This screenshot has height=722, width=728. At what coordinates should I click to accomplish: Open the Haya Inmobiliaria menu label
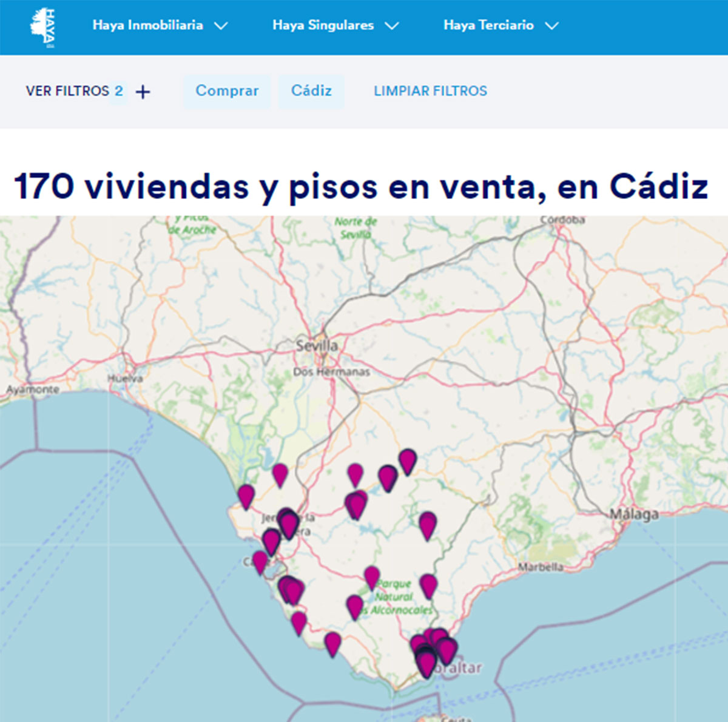pos(147,25)
